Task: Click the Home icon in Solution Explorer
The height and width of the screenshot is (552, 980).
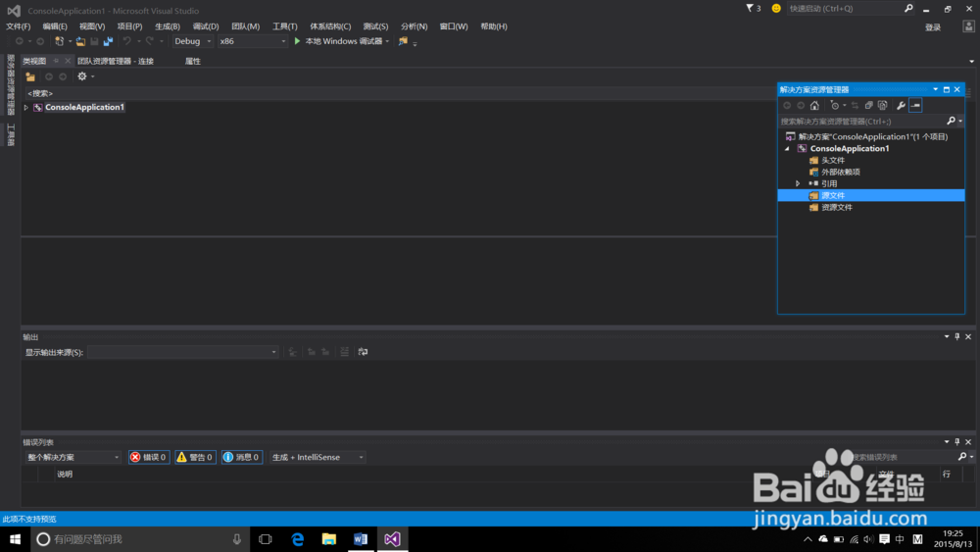Action: (x=814, y=106)
